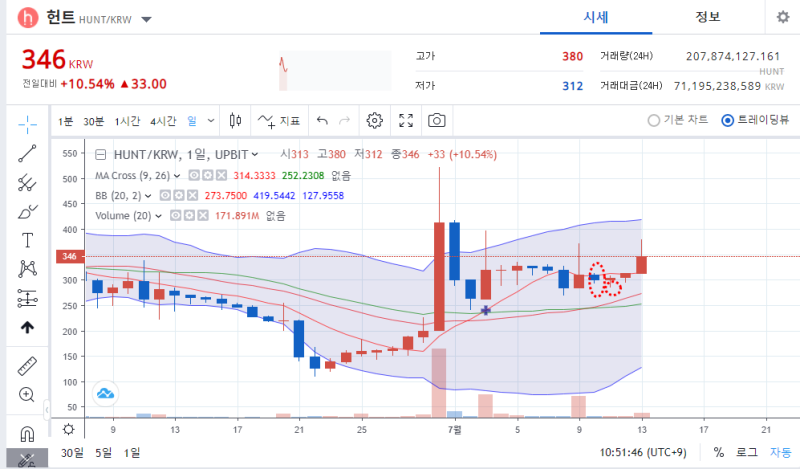This screenshot has width=800, height=469.
Task: Open time axis settings sun icon
Action: pos(68,429)
